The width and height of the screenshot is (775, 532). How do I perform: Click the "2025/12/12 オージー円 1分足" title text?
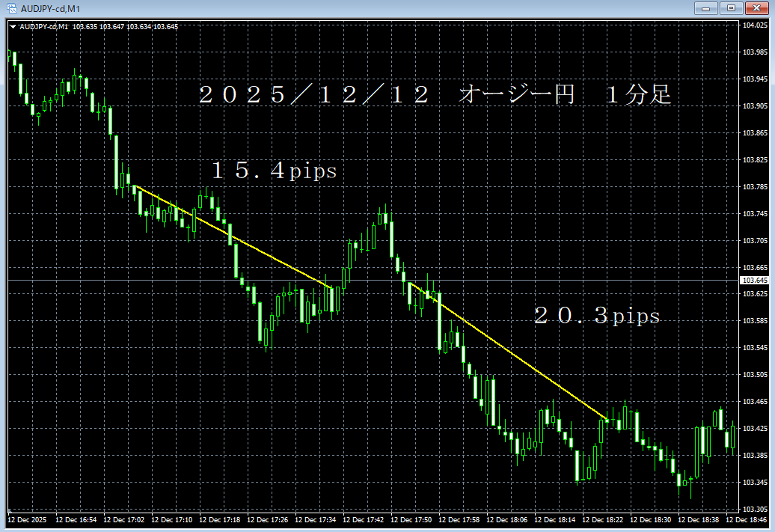434,94
